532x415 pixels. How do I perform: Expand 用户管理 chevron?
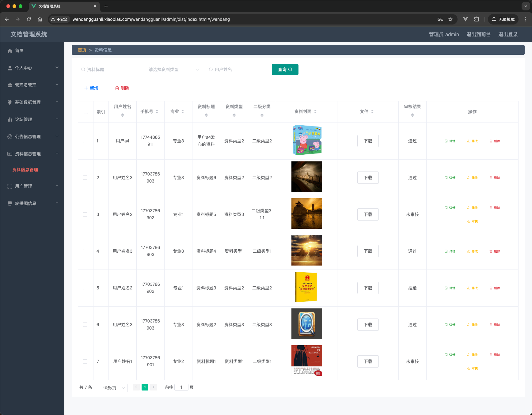[x=57, y=186]
